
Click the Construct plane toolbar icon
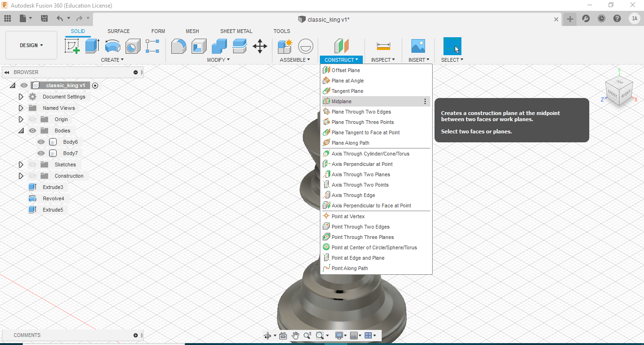(341, 46)
